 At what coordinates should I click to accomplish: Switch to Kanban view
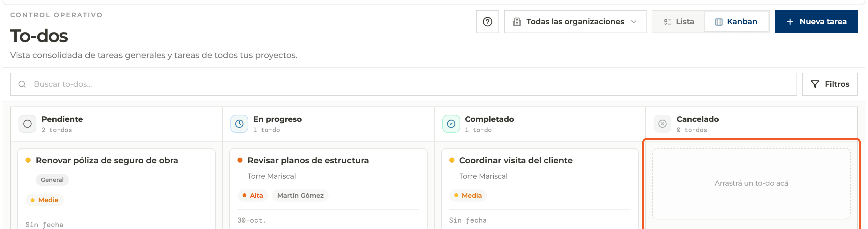click(736, 22)
